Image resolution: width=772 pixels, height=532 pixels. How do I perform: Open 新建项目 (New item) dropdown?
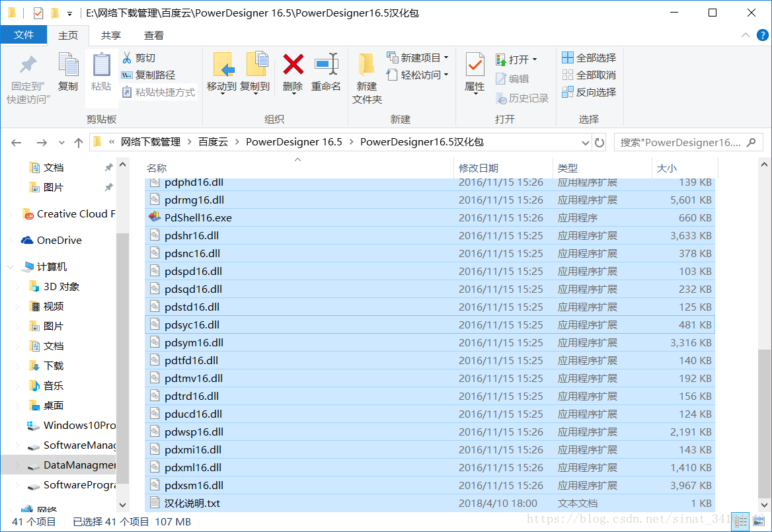[x=418, y=57]
